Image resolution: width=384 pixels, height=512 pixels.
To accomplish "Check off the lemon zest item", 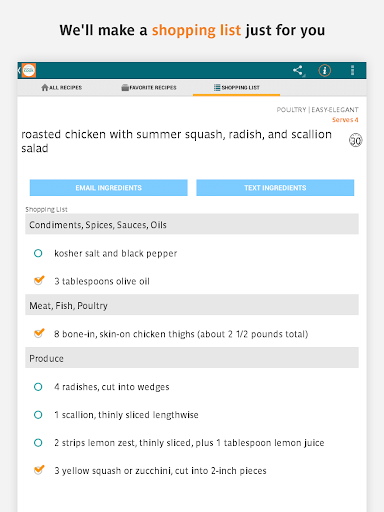I will pos(38,443).
